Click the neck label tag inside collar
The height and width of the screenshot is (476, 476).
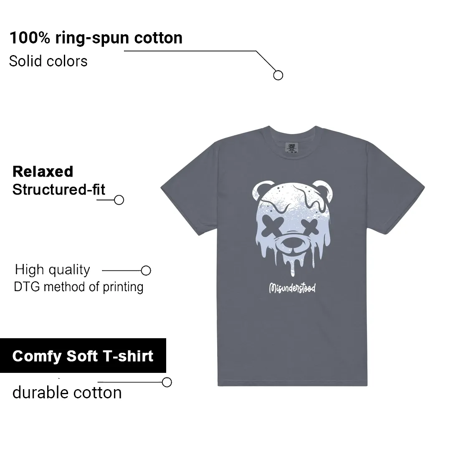point(292,147)
